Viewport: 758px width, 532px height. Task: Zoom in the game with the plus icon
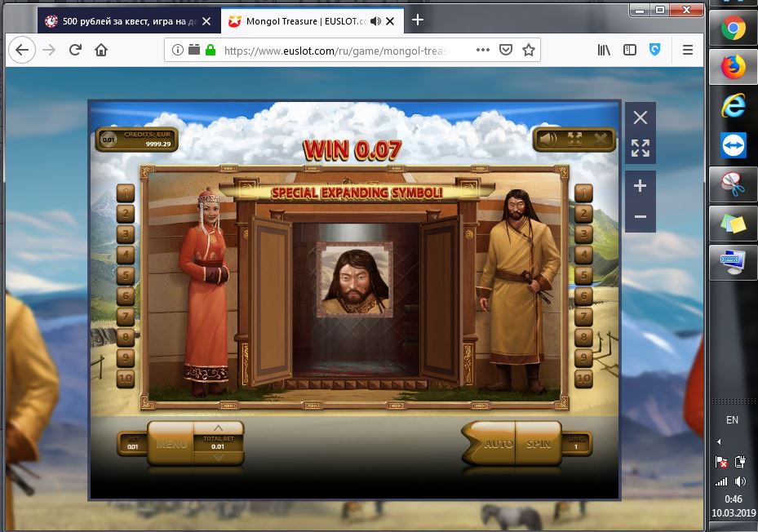(641, 186)
